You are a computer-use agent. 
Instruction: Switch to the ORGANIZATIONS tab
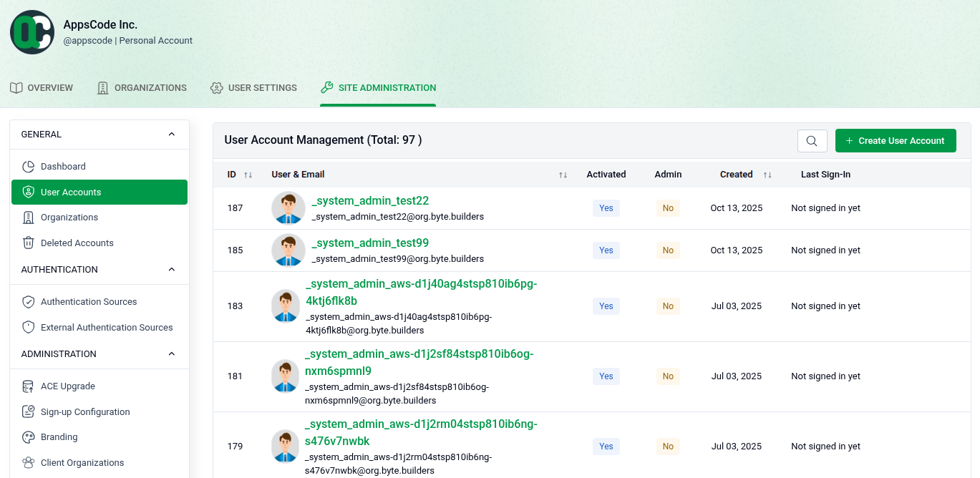tap(141, 87)
